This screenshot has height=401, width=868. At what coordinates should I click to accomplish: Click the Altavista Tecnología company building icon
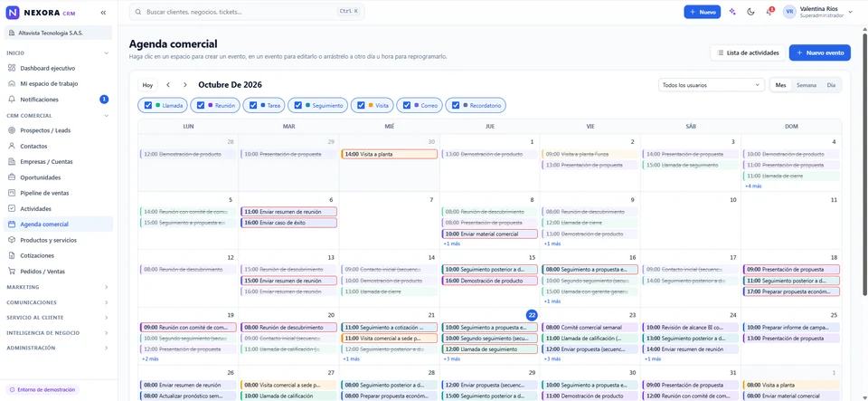click(x=12, y=33)
